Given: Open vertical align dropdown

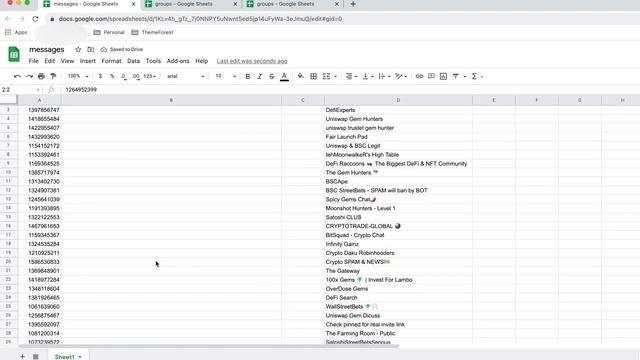Looking at the screenshot, I should [367, 76].
